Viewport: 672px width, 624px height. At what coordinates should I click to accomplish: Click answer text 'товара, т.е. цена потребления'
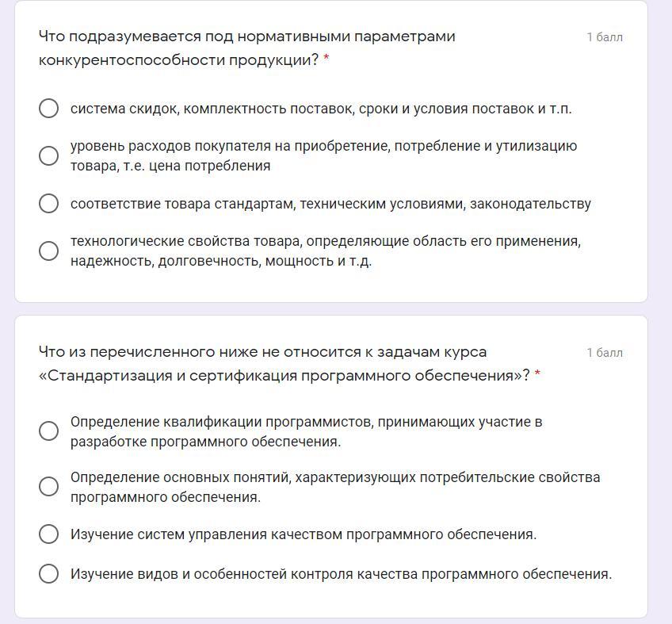[x=170, y=166]
